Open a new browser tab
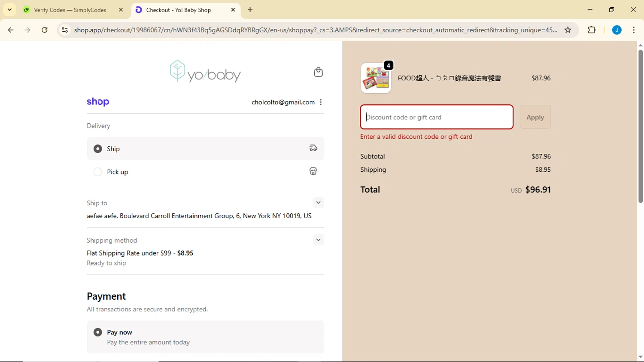 250,9
